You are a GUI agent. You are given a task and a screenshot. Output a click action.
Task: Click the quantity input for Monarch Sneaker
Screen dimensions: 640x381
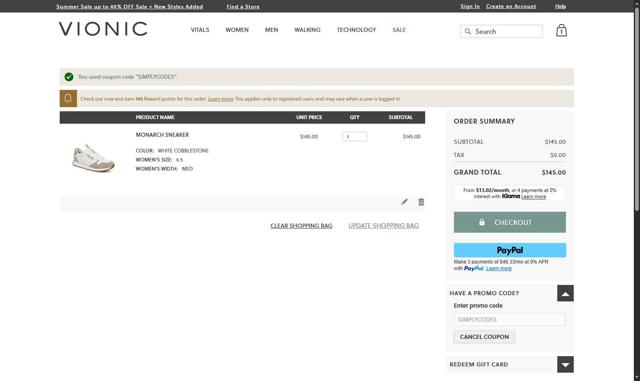[355, 137]
